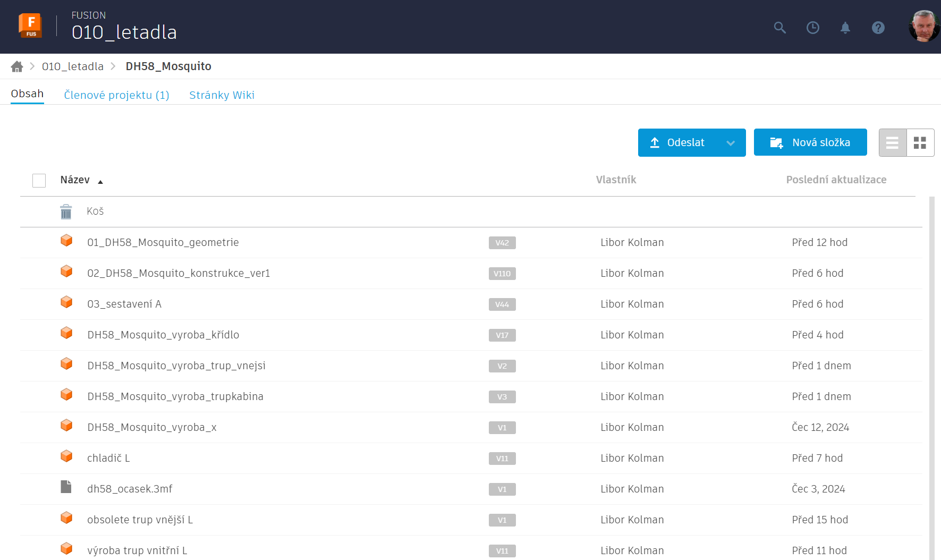Click the Nová složka button
This screenshot has width=941, height=560.
[x=810, y=142]
